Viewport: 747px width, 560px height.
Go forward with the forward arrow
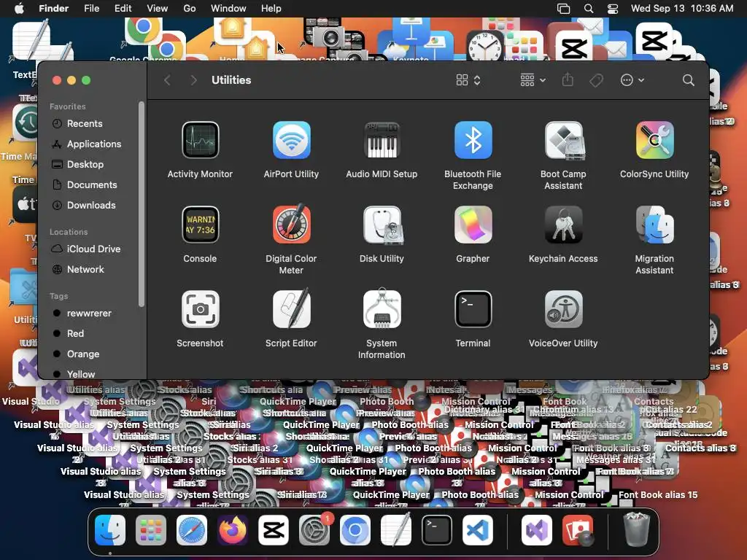click(193, 80)
